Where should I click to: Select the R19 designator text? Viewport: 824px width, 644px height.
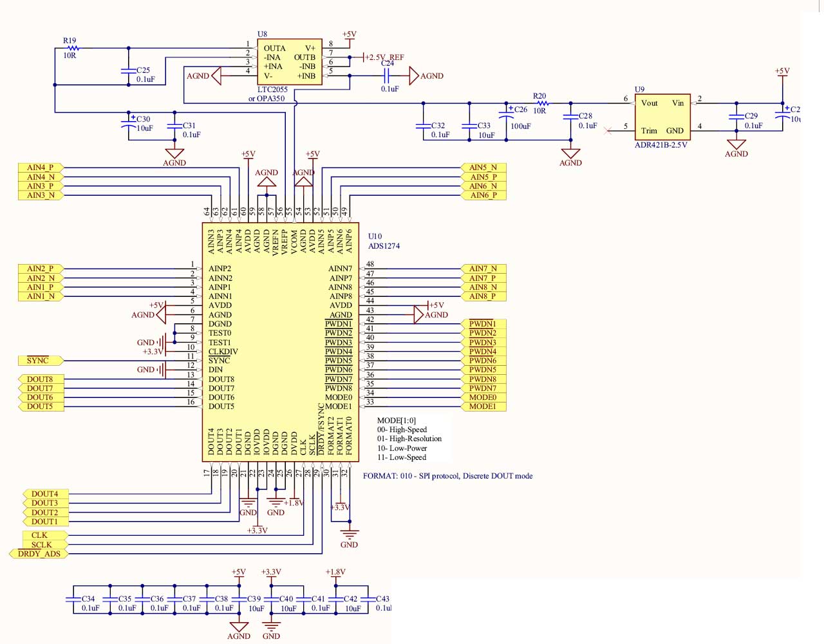70,41
